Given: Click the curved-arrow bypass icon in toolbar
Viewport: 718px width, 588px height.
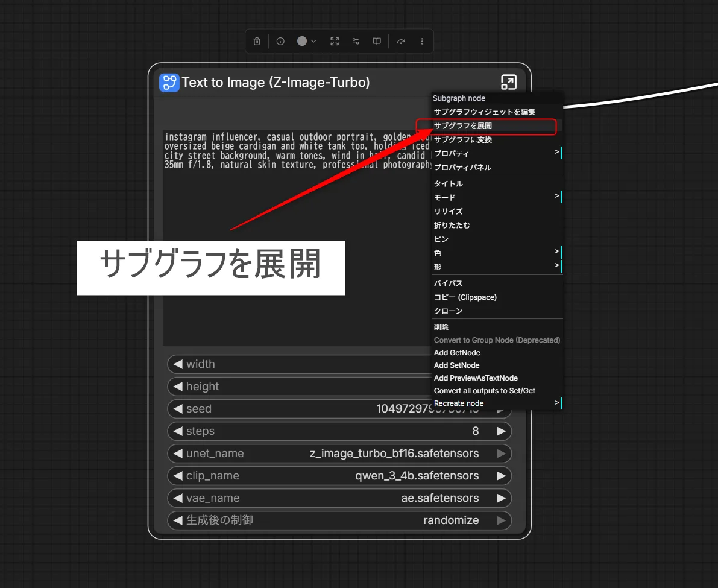Looking at the screenshot, I should click(401, 41).
